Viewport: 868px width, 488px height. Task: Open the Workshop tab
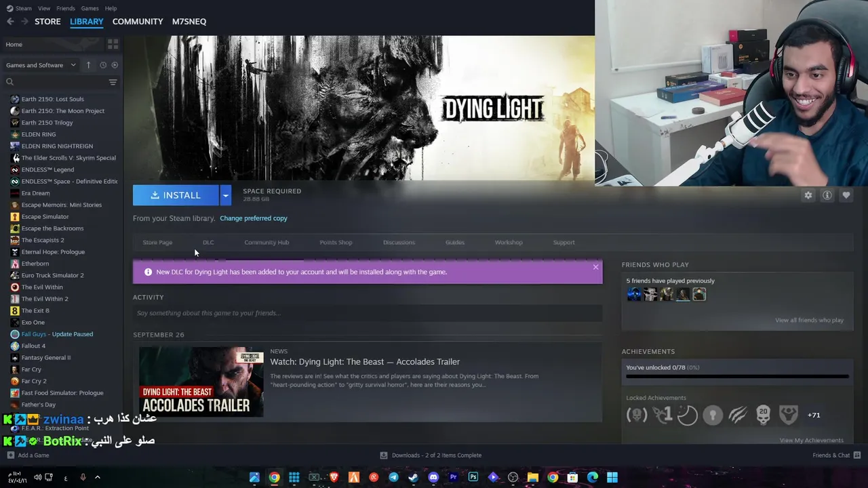[509, 242]
